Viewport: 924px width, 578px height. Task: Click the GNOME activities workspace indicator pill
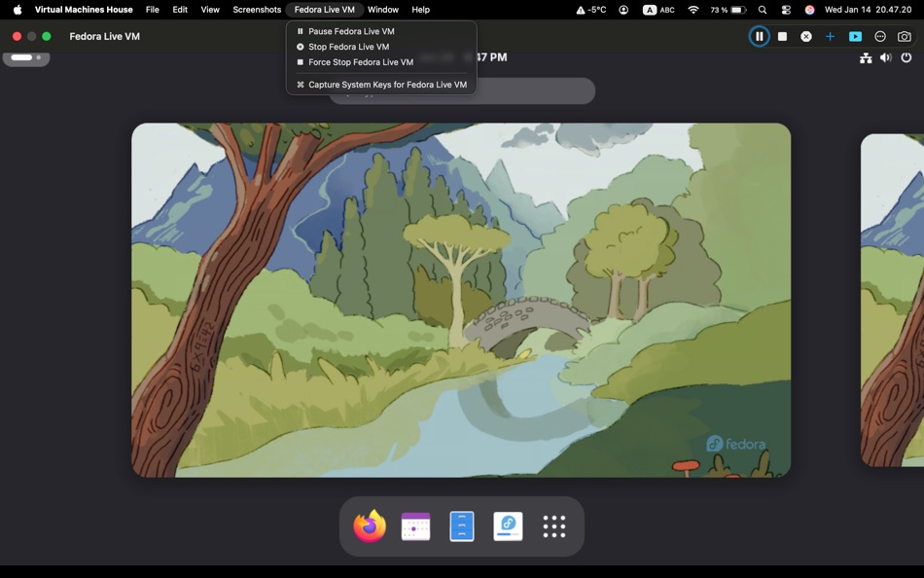(x=26, y=57)
